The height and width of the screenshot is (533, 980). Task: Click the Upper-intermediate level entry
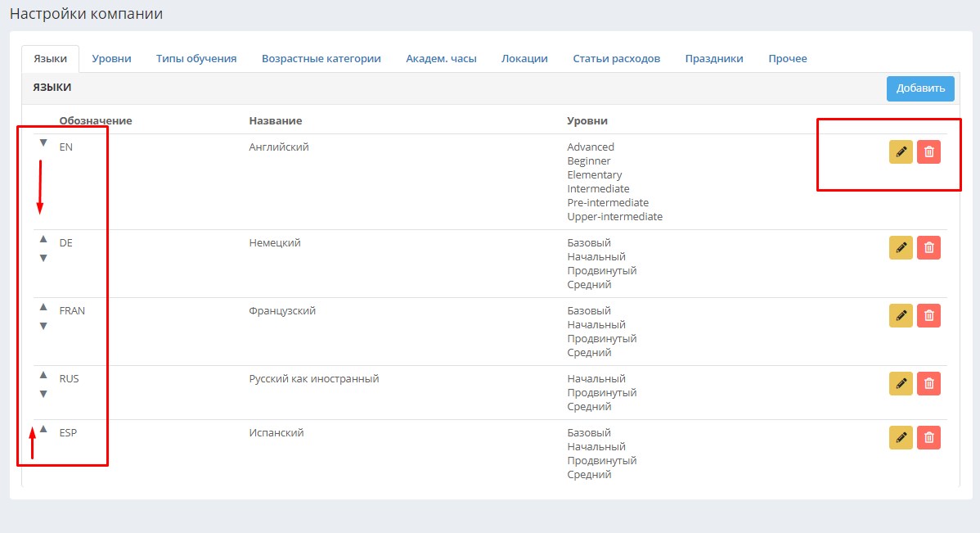click(614, 216)
